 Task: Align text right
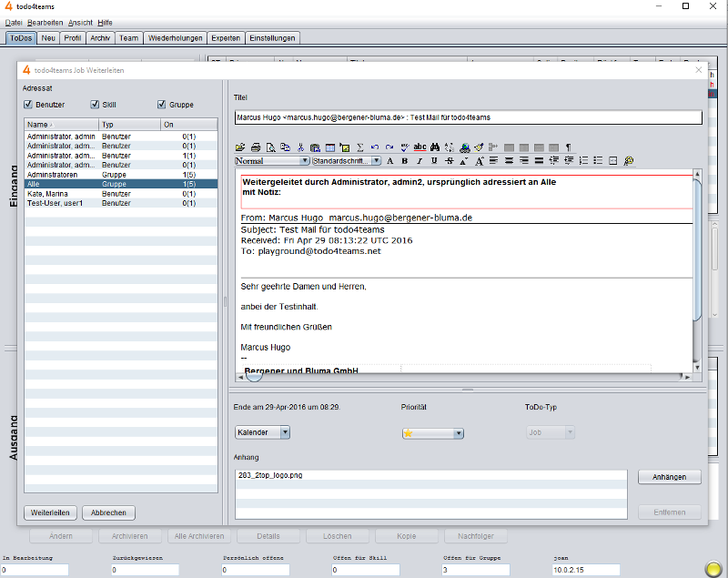click(x=524, y=160)
